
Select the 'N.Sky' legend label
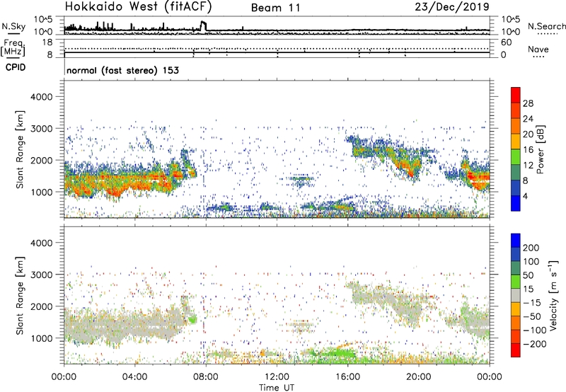[13, 26]
